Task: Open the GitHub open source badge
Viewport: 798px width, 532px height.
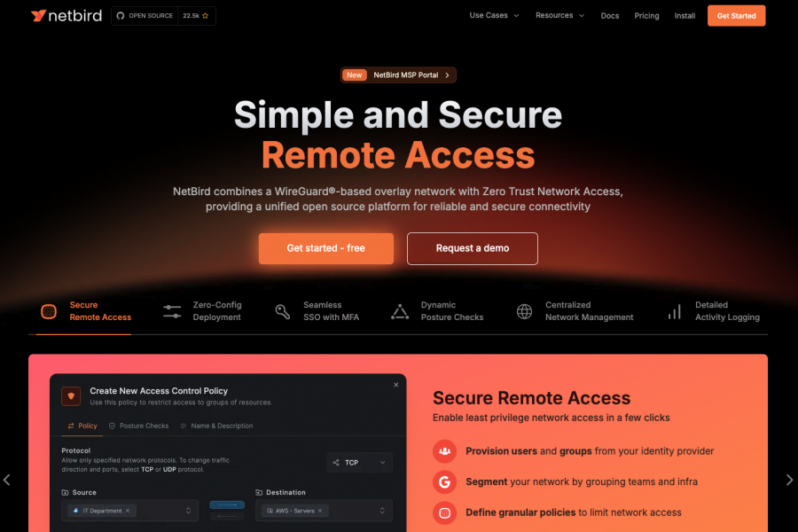Action: 145,16
